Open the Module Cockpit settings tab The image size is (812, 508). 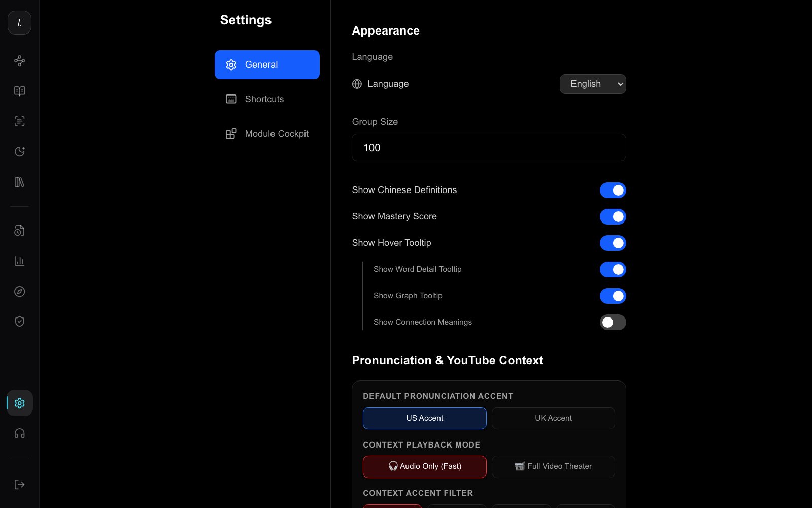click(x=267, y=134)
